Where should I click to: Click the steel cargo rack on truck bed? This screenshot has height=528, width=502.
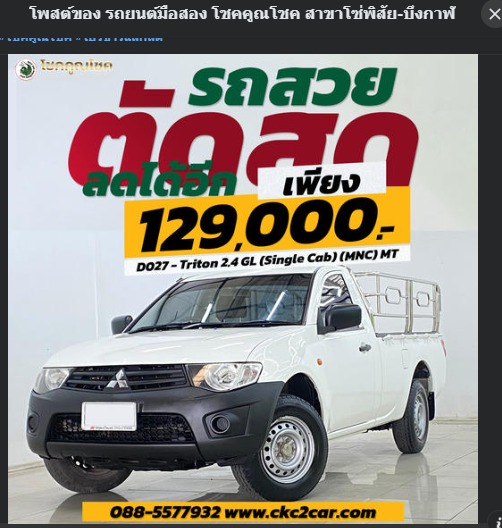coord(399,304)
